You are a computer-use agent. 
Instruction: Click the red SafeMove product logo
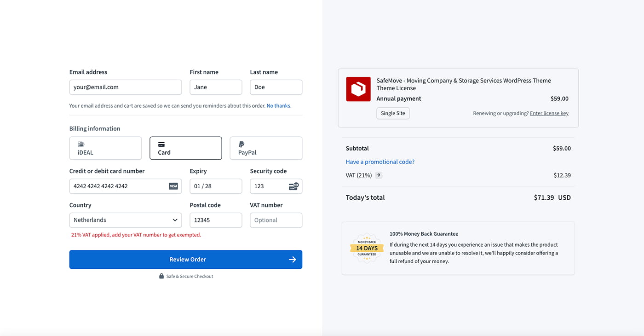tap(358, 89)
